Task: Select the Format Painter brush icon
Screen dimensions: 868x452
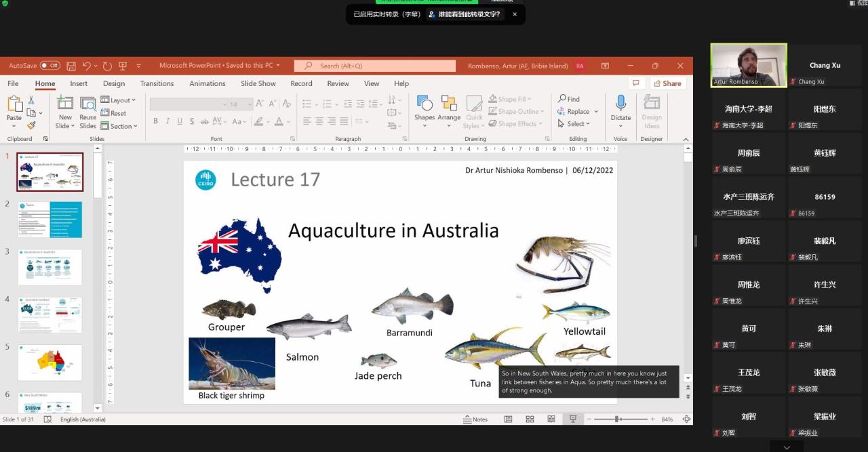Action: click(x=31, y=125)
